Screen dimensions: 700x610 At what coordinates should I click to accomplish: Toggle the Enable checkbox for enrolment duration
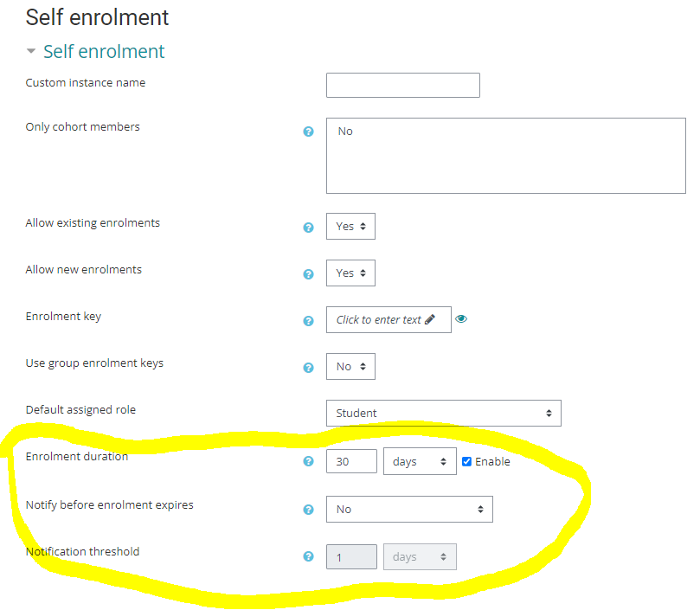click(x=466, y=461)
